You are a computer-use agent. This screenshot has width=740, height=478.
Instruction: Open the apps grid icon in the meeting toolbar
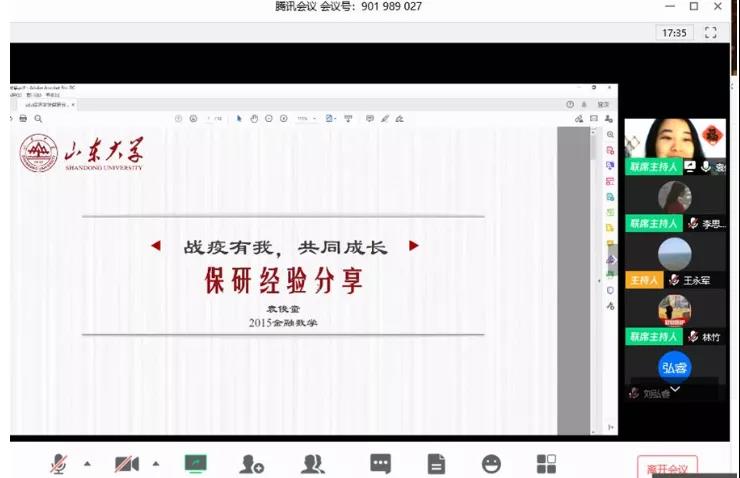pos(547,464)
